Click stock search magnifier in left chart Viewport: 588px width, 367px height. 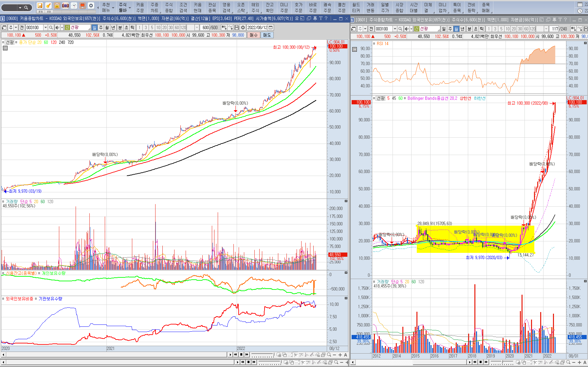pyautogui.click(x=51, y=28)
